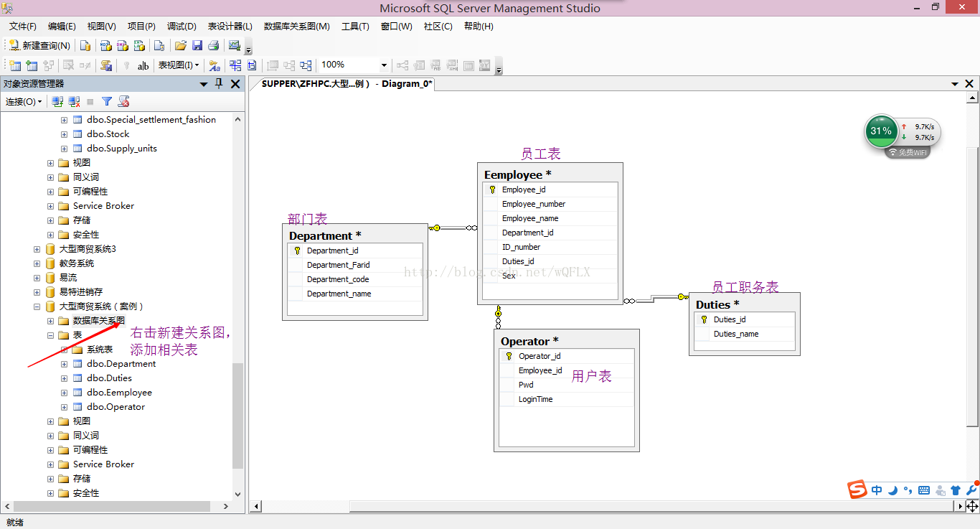This screenshot has height=529, width=980.
Task: Click the New Table diagram icon
Action: click(14, 65)
